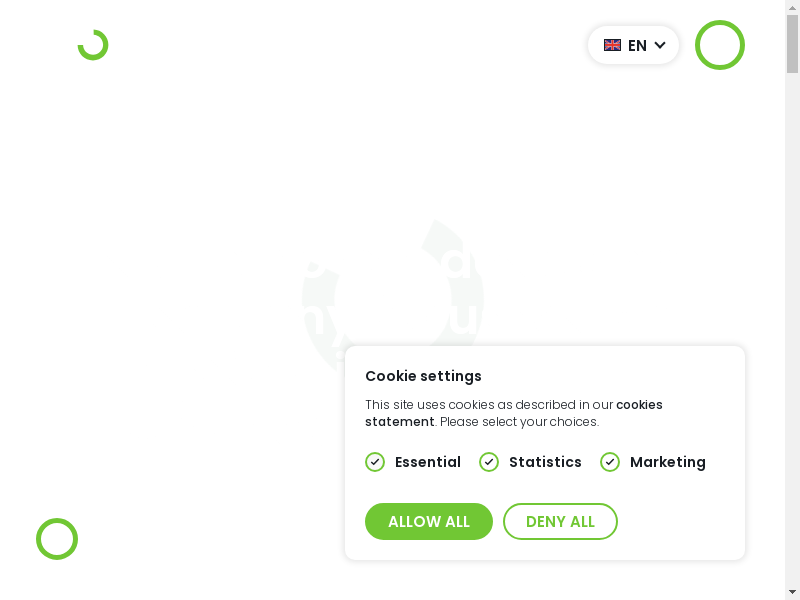Viewport: 800px width, 600px height.
Task: Click the Marketing label text
Action: pyautogui.click(x=668, y=462)
